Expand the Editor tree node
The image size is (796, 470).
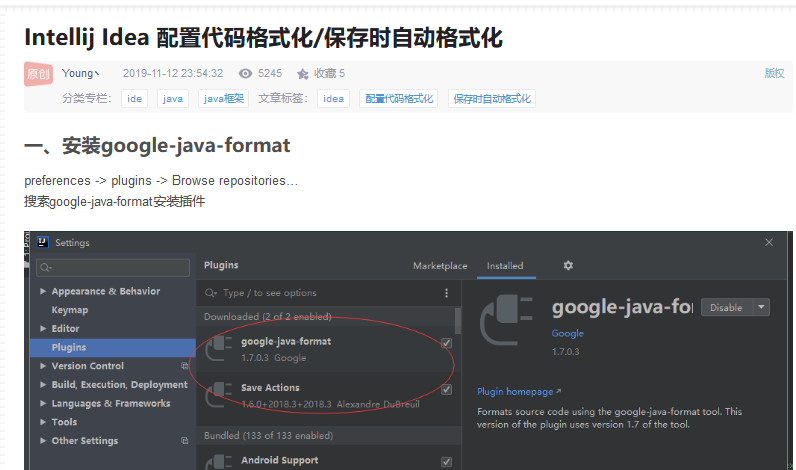tap(43, 328)
